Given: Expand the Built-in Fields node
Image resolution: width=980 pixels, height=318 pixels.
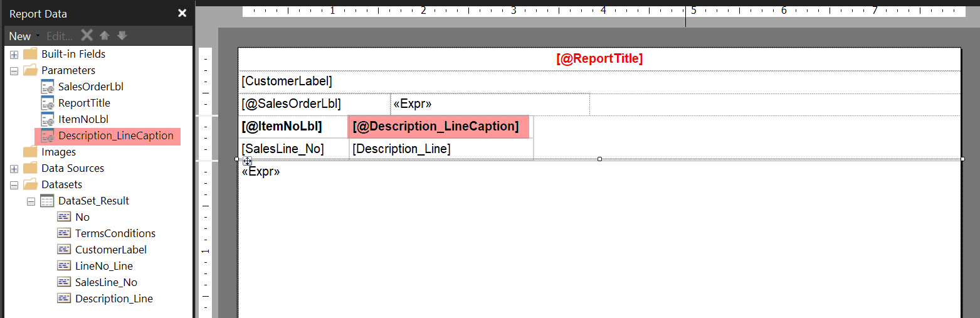Looking at the screenshot, I should 14,55.
